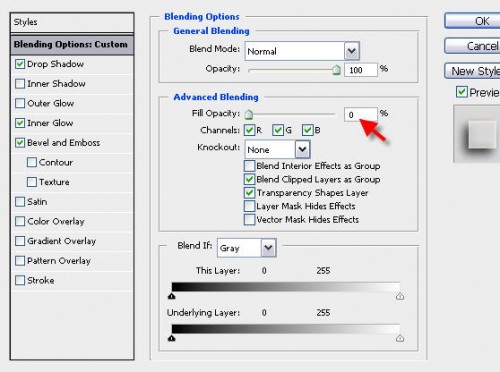This screenshot has width=500, height=372.
Task: Toggle Transparency Shapes Layer checkbox
Action: pos(249,193)
